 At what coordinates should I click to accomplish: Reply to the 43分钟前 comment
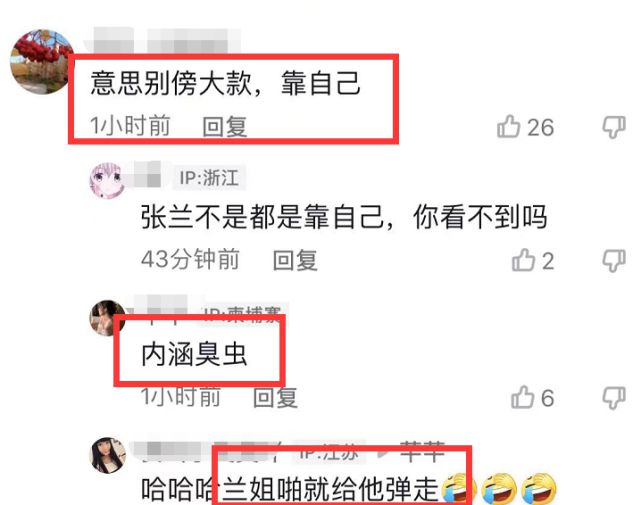[295, 260]
